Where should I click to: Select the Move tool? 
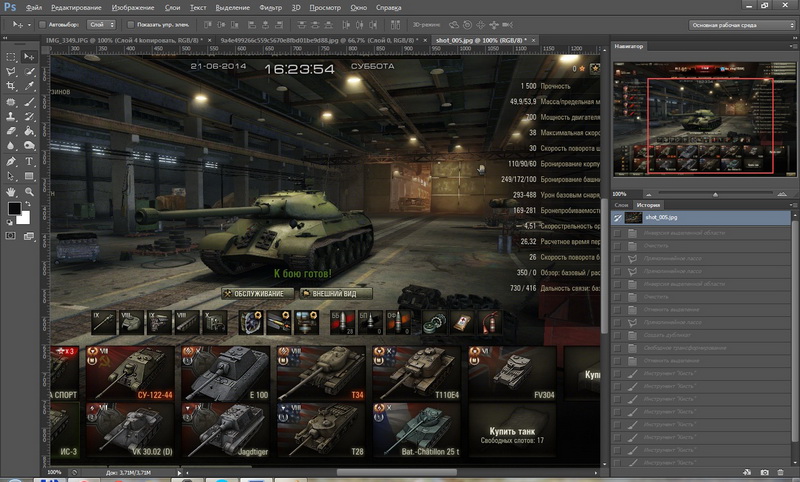point(29,58)
